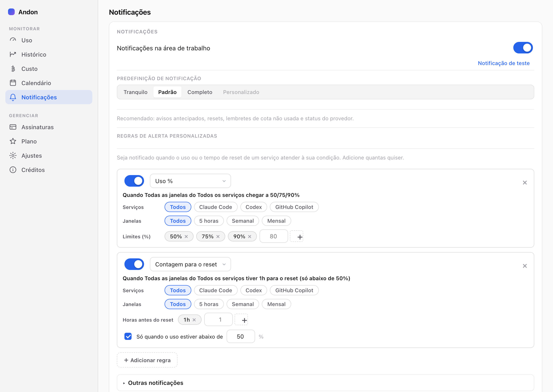Open Uso gauge icon in sidebar

pyautogui.click(x=13, y=40)
